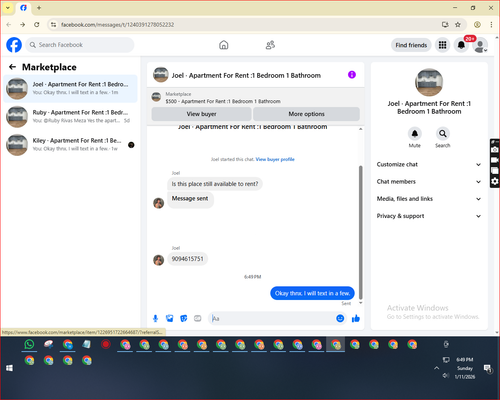Focus the Search Facebook field
This screenshot has width=500, height=400.
click(x=80, y=45)
